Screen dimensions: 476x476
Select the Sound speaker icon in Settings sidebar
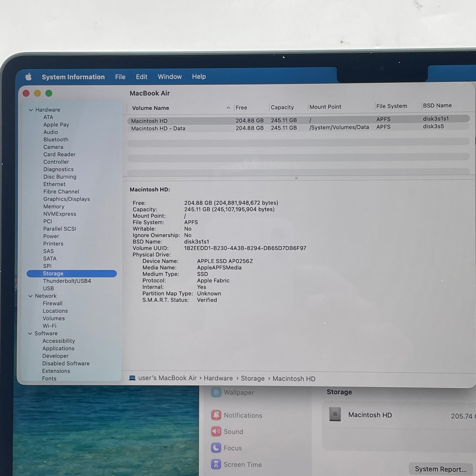point(216,432)
